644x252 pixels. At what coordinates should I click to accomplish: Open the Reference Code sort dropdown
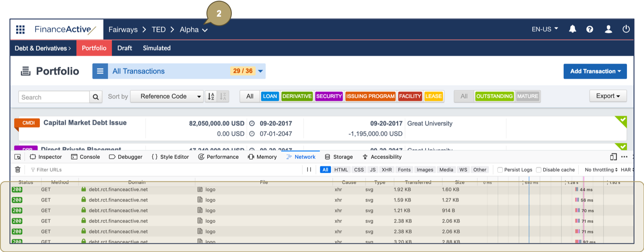point(167,96)
